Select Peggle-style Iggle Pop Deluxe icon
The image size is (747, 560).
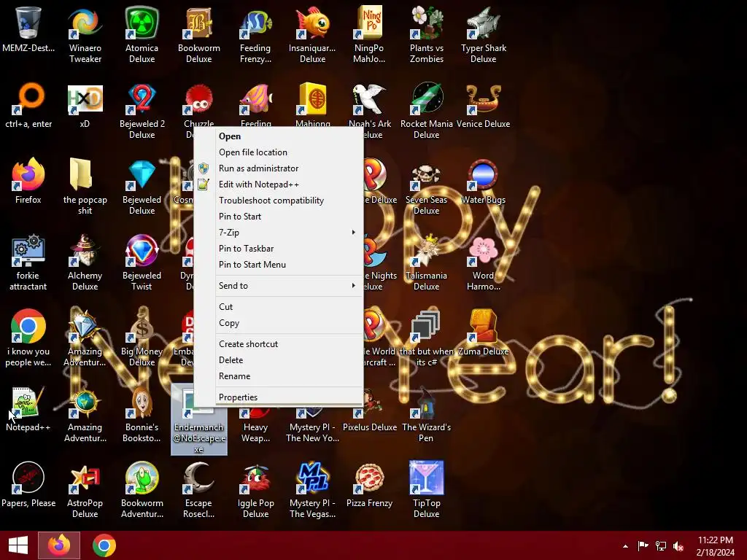(x=255, y=478)
